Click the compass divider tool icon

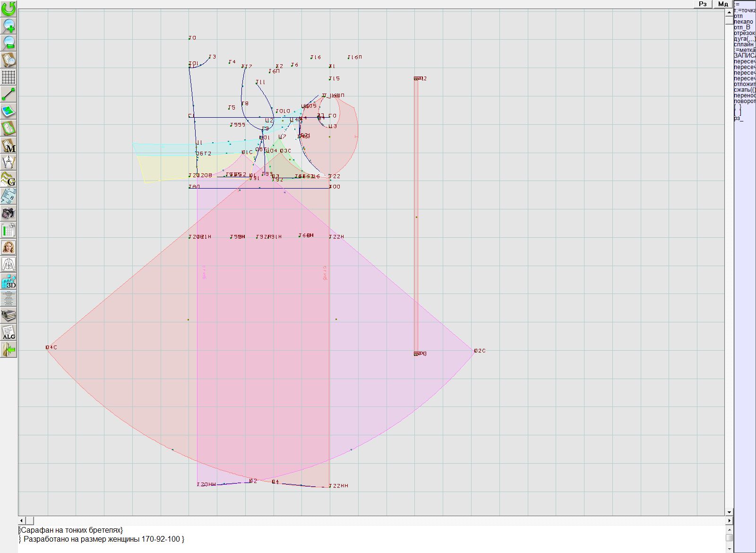[x=9, y=162]
